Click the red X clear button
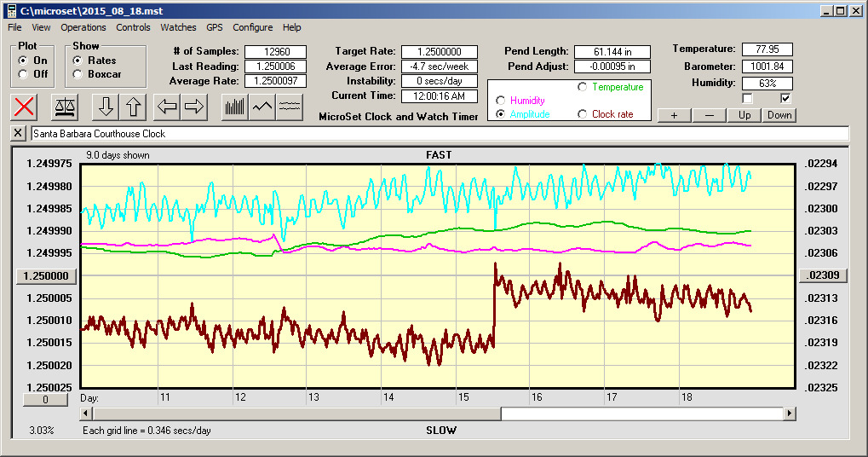 [x=25, y=107]
